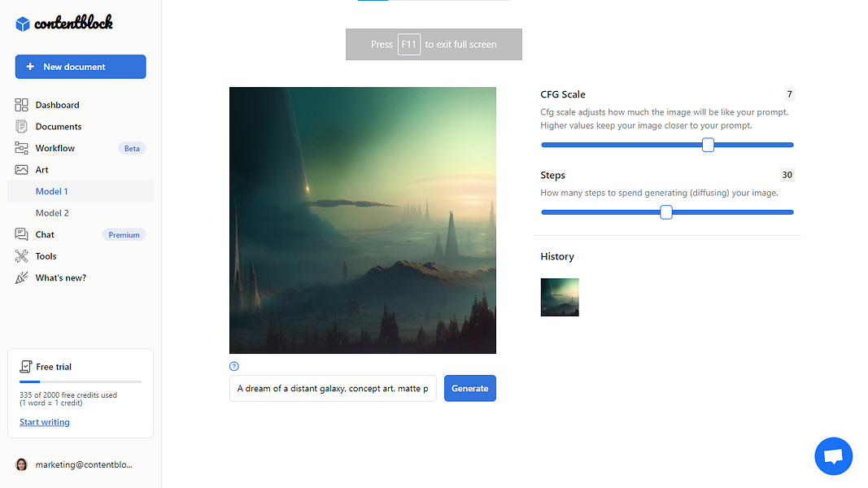Viewport: 868px width, 488px height.
Task: Click the F11 key hint in the fullscreen banner
Action: [408, 44]
